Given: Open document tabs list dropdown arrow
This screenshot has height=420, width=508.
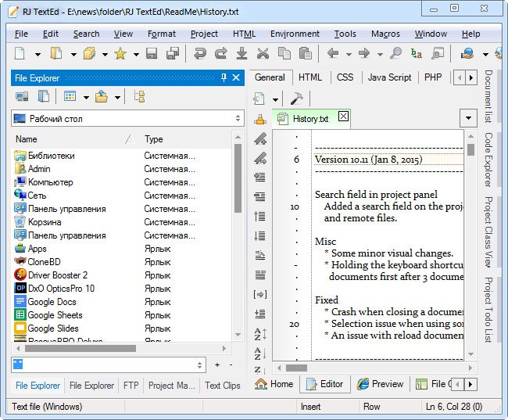Looking at the screenshot, I should point(468,118).
